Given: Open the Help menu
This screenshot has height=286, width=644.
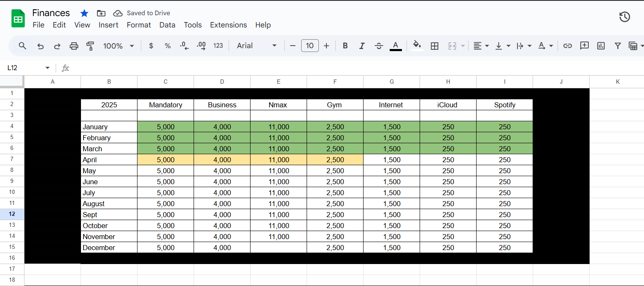Looking at the screenshot, I should click(263, 25).
